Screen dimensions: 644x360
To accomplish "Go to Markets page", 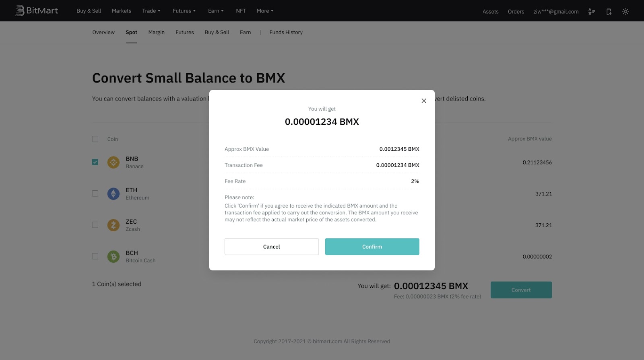I will tap(122, 11).
